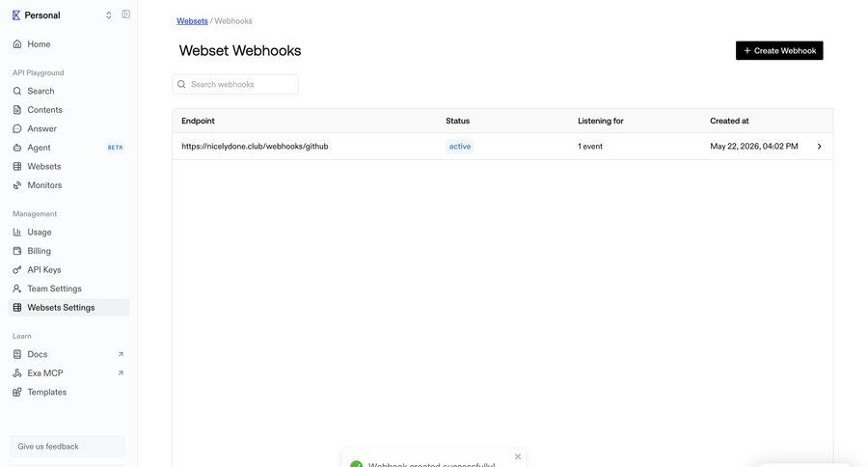Image resolution: width=868 pixels, height=467 pixels.
Task: Expand the nicelydone.club webhook row chevron
Action: (x=819, y=147)
